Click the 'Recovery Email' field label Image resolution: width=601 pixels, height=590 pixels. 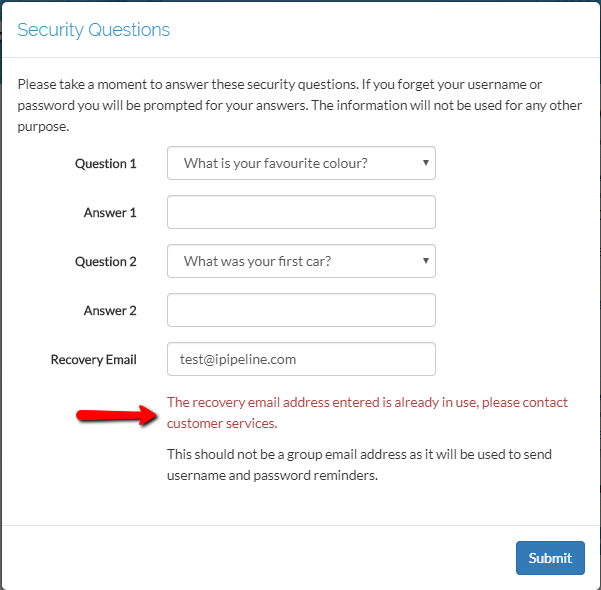(93, 359)
